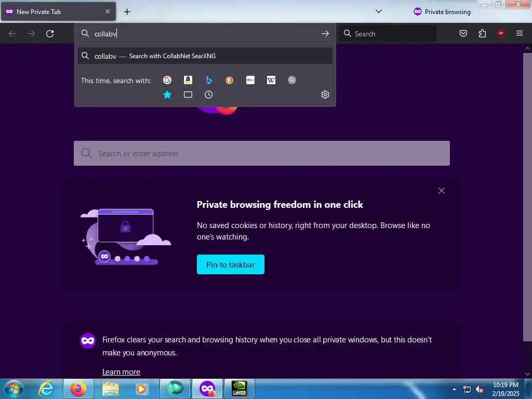
Task: Search this time with Amazon
Action: (x=188, y=80)
